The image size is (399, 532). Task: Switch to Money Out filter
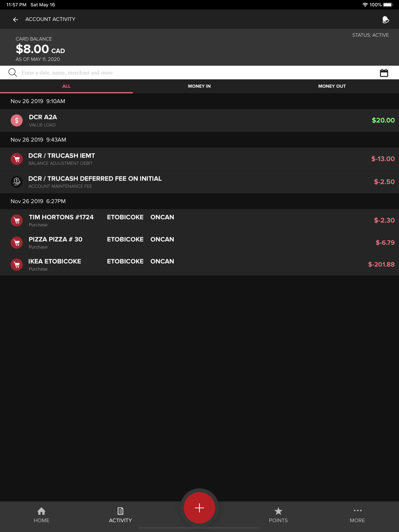[332, 86]
